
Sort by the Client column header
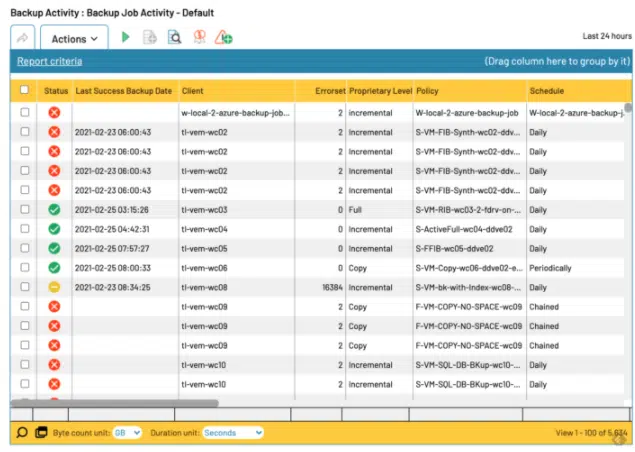pos(192,91)
